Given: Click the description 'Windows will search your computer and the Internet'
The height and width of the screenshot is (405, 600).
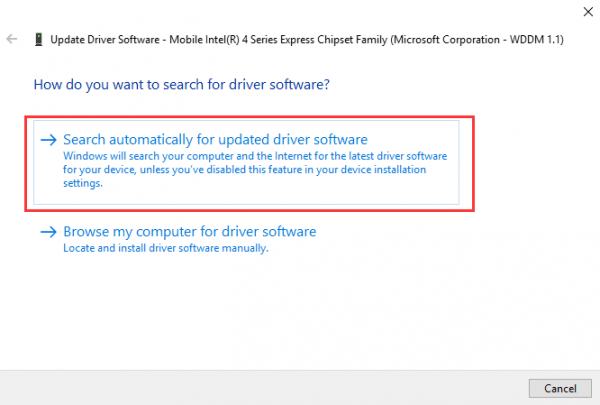Looking at the screenshot, I should (x=255, y=170).
